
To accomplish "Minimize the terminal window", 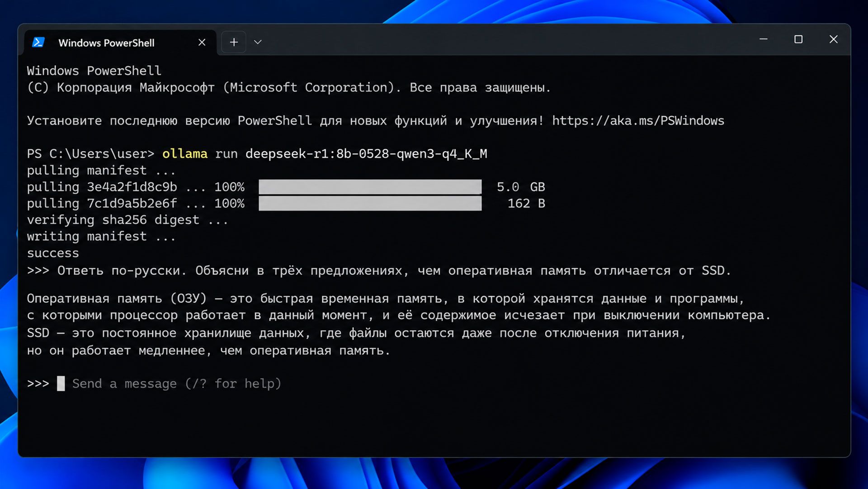I will tap(763, 39).
